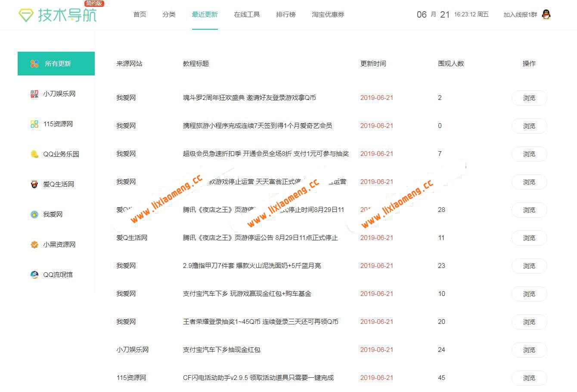Click the 技术导航 diamond logo icon
This screenshot has height=392, width=577.
tap(27, 14)
